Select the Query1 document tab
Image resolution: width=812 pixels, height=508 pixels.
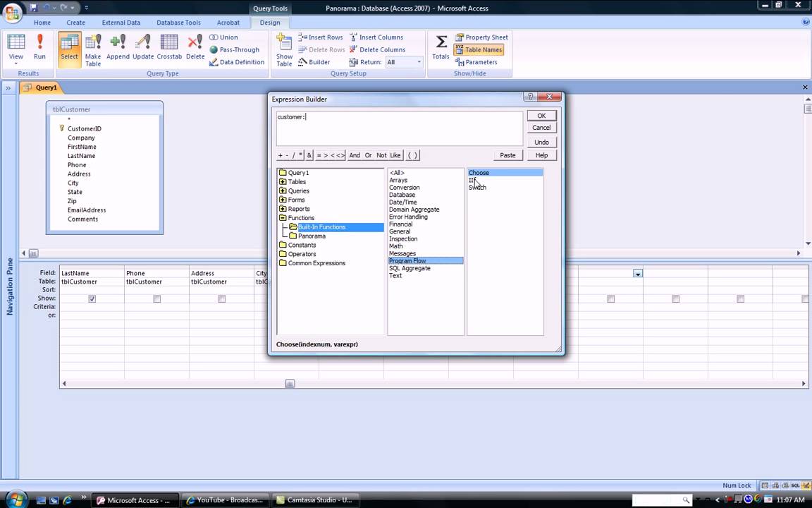(41, 87)
